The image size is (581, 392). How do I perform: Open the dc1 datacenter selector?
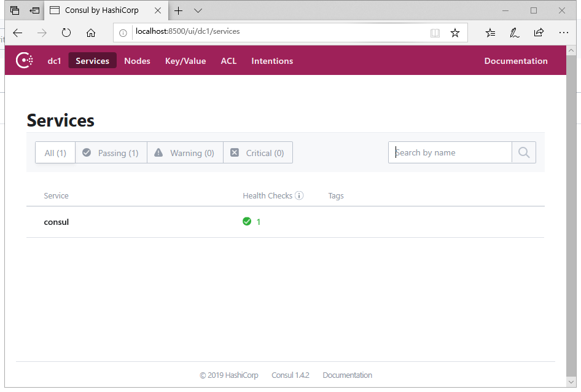tap(54, 61)
